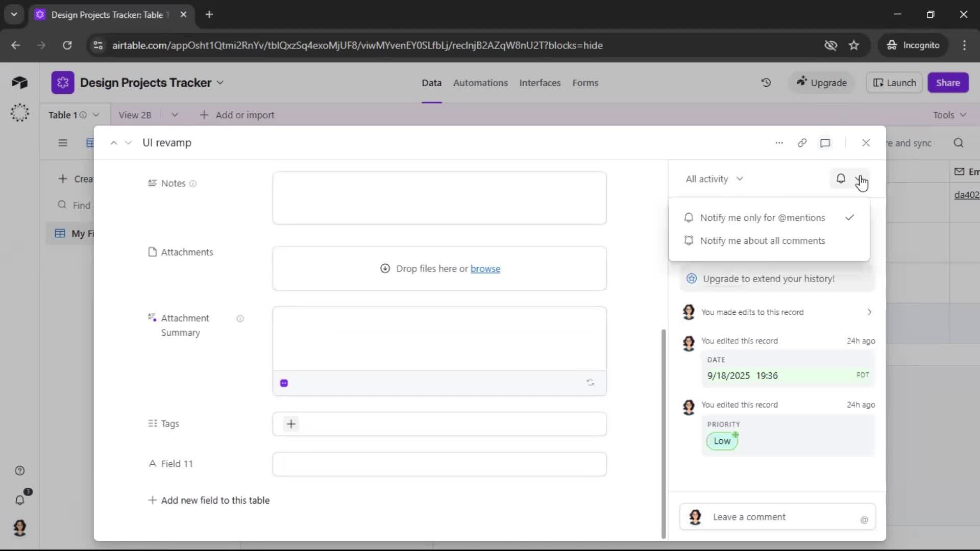Go to next record arrow

click(x=128, y=143)
